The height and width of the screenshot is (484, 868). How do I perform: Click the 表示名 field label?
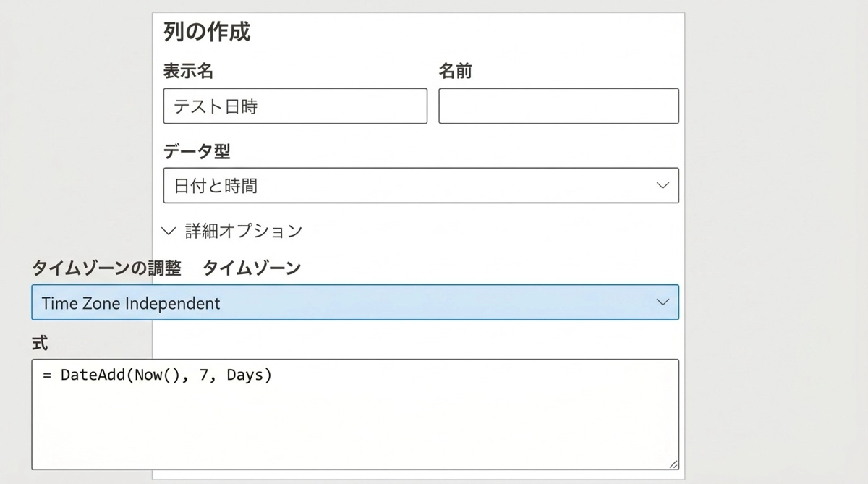coord(188,71)
